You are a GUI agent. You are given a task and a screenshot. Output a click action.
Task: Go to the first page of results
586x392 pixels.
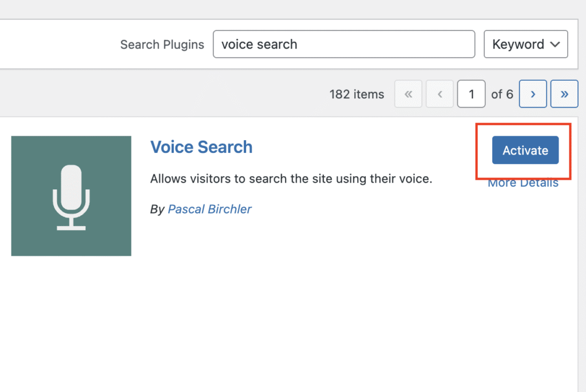click(x=408, y=94)
